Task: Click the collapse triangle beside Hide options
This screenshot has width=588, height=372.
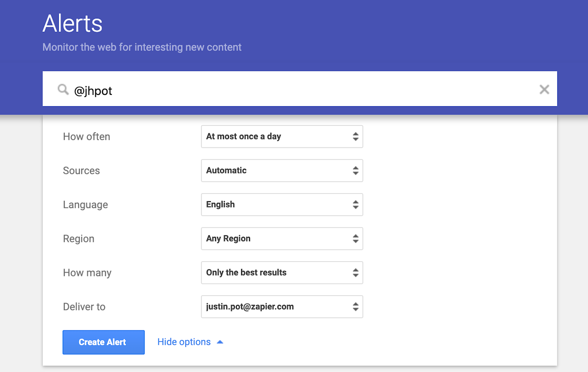Action: point(220,342)
